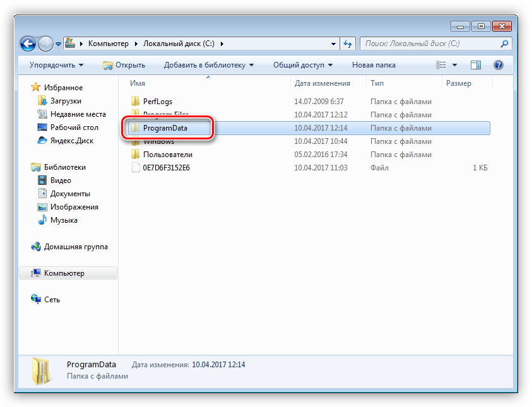Image resolution: width=532 pixels, height=407 pixels.
Task: Sort by the Имя column header
Action: coord(138,83)
